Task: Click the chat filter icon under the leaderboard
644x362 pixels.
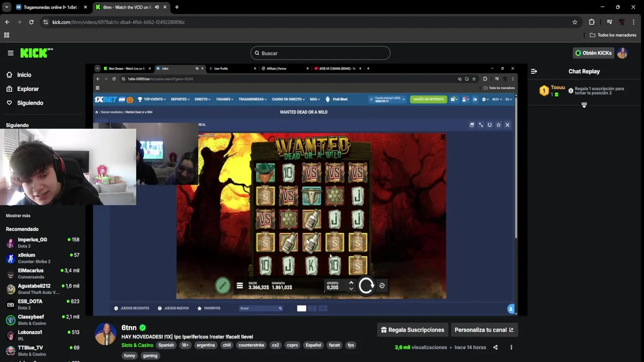Action: tap(584, 105)
